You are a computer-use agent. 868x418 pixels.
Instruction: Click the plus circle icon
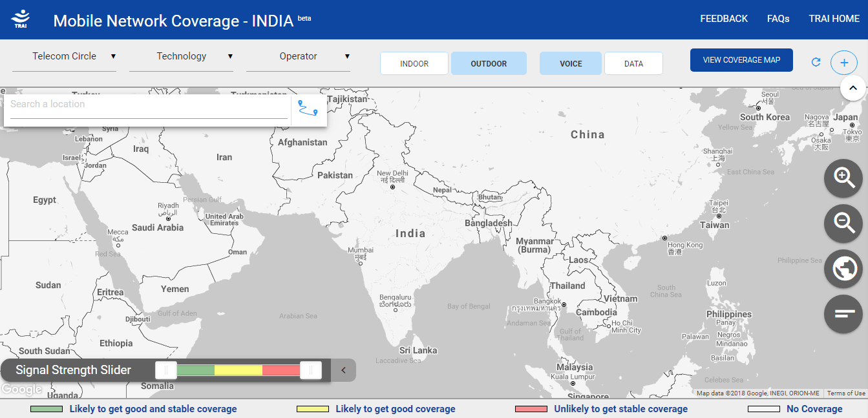tap(843, 63)
